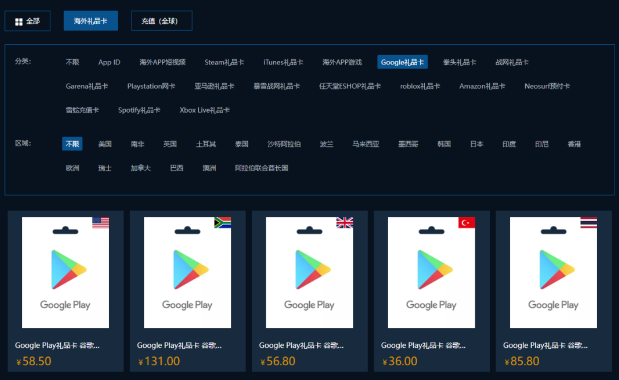Set region to 澳洲

(209, 168)
